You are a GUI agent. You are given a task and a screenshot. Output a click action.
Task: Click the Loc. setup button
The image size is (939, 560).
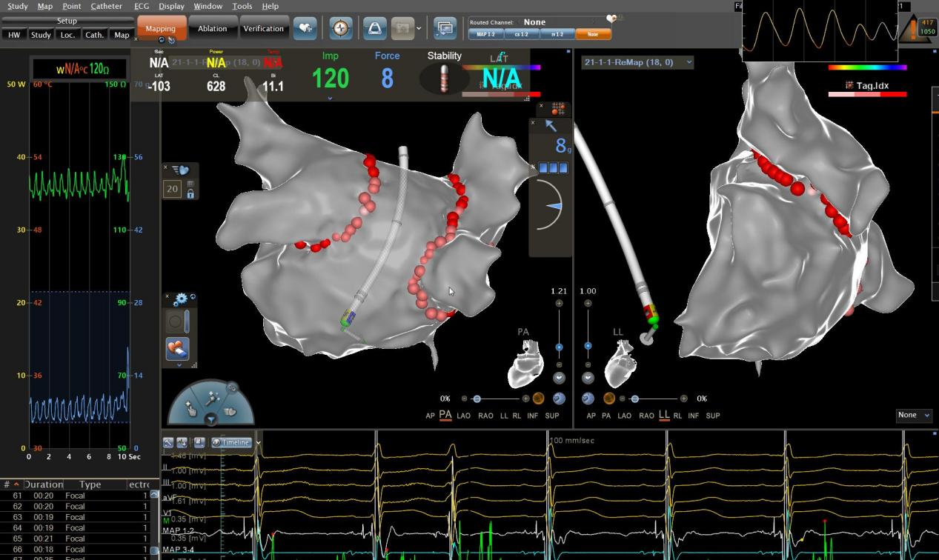click(67, 35)
